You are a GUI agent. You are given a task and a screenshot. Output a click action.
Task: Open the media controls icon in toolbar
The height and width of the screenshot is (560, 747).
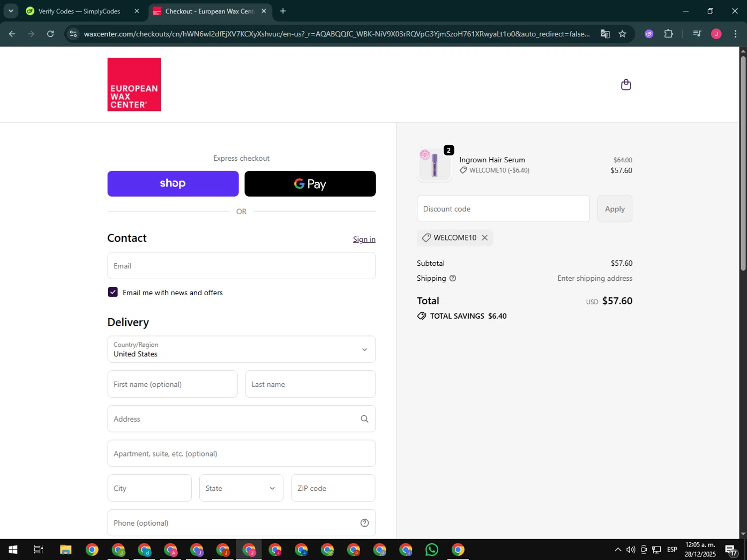coord(697,34)
